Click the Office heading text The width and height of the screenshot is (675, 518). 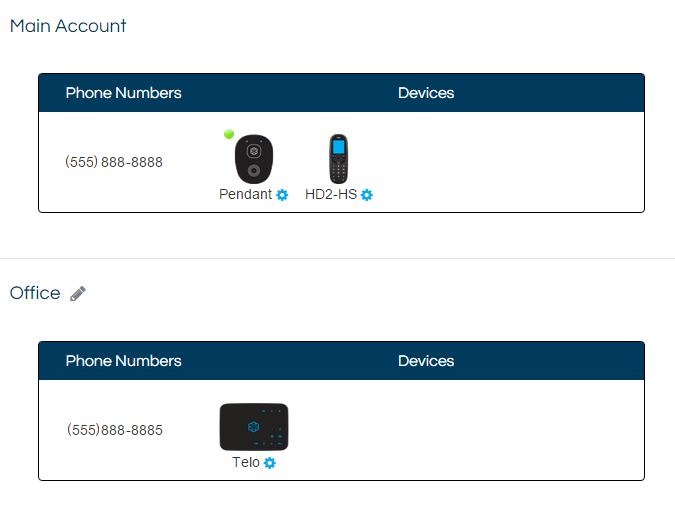click(x=35, y=293)
